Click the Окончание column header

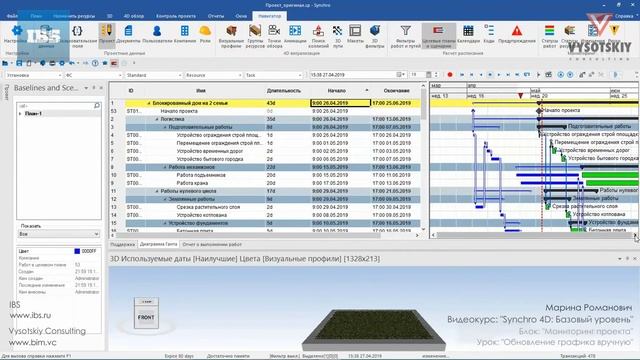click(396, 90)
